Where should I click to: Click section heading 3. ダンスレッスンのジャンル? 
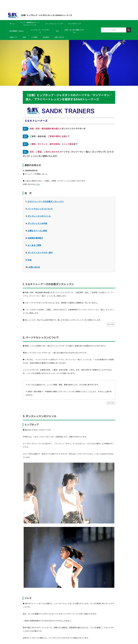40,416
